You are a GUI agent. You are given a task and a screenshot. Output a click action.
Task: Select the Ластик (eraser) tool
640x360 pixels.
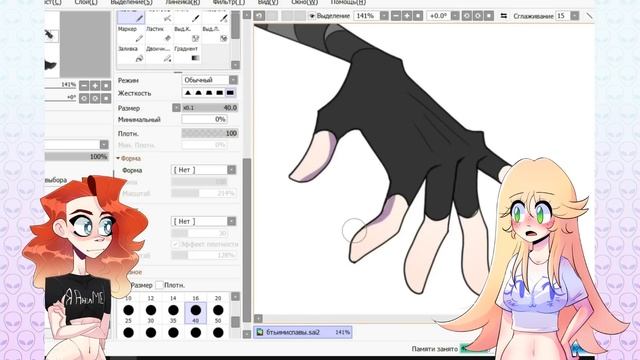point(159,34)
